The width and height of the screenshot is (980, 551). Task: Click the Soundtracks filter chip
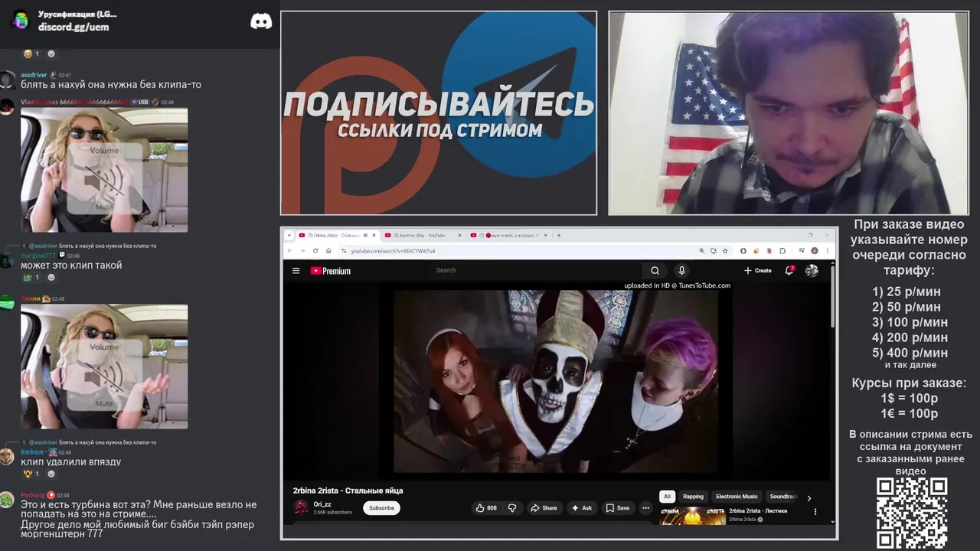pyautogui.click(x=782, y=497)
